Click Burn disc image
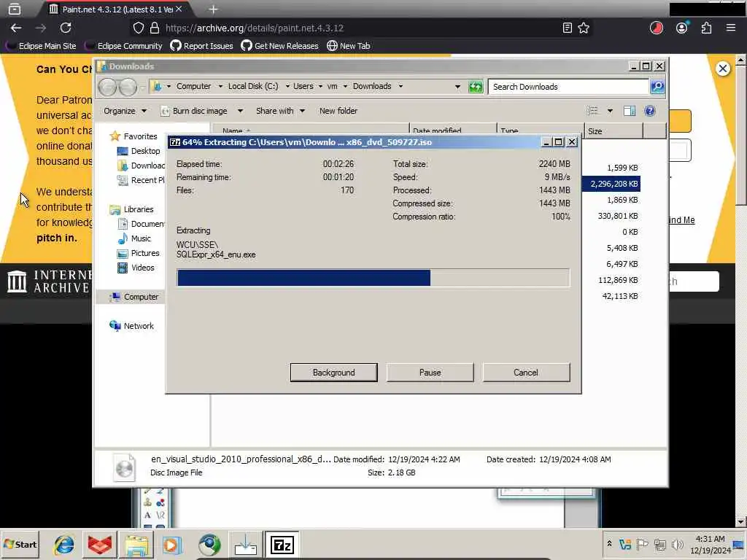This screenshot has width=747, height=560. click(x=196, y=111)
